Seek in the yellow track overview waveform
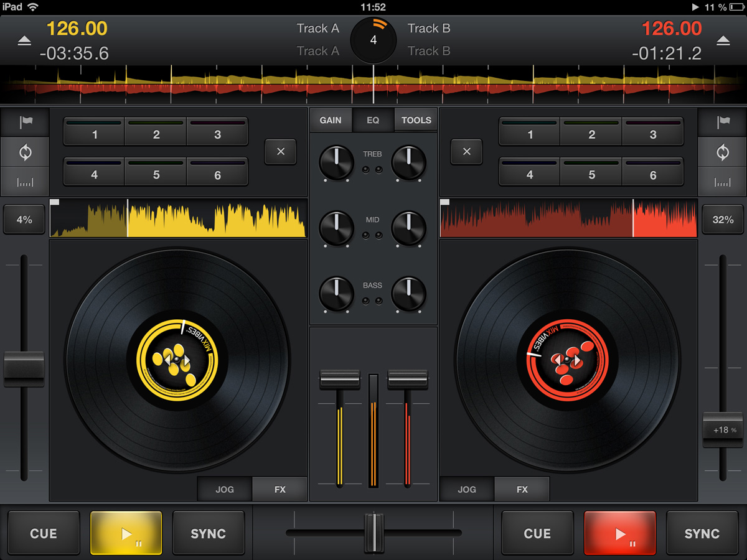747x560 pixels. pyautogui.click(x=179, y=218)
